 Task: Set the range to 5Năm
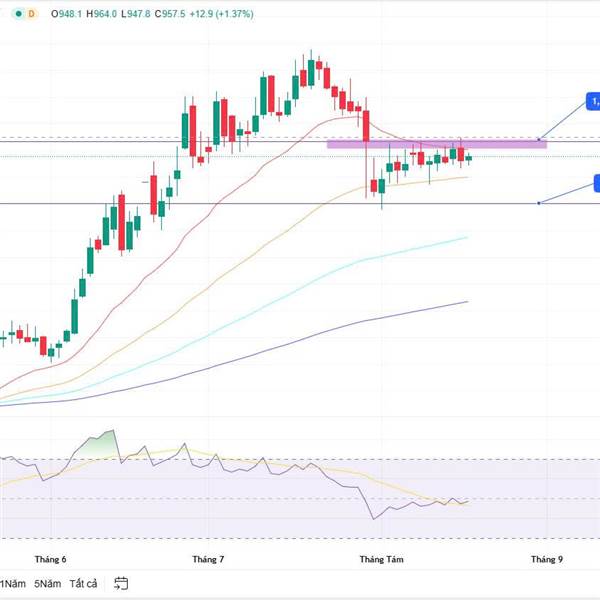click(x=47, y=584)
